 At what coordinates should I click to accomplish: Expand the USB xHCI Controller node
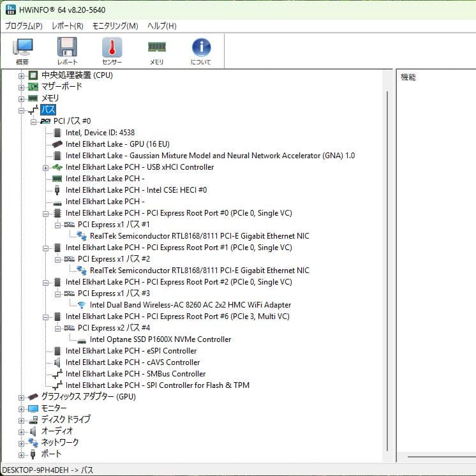(x=45, y=167)
